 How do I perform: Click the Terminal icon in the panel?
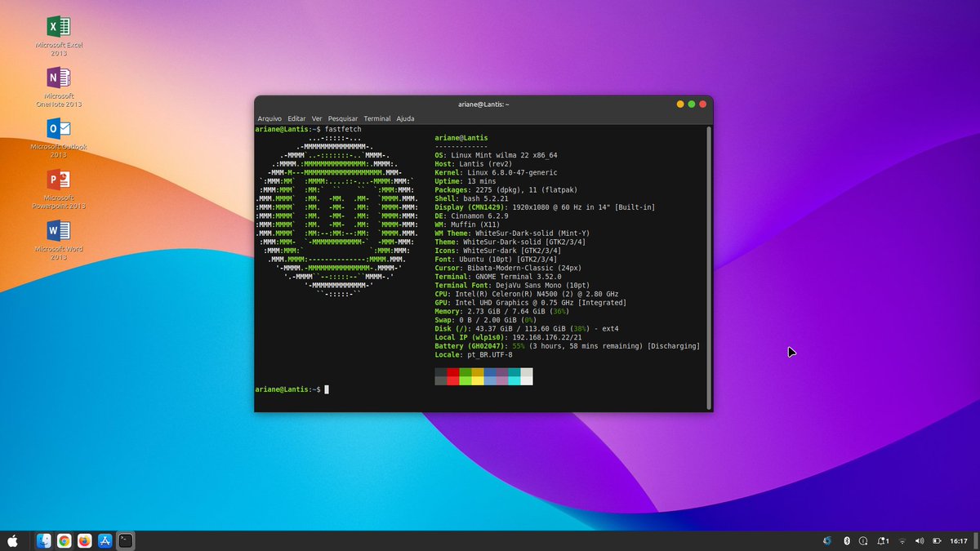click(x=125, y=540)
